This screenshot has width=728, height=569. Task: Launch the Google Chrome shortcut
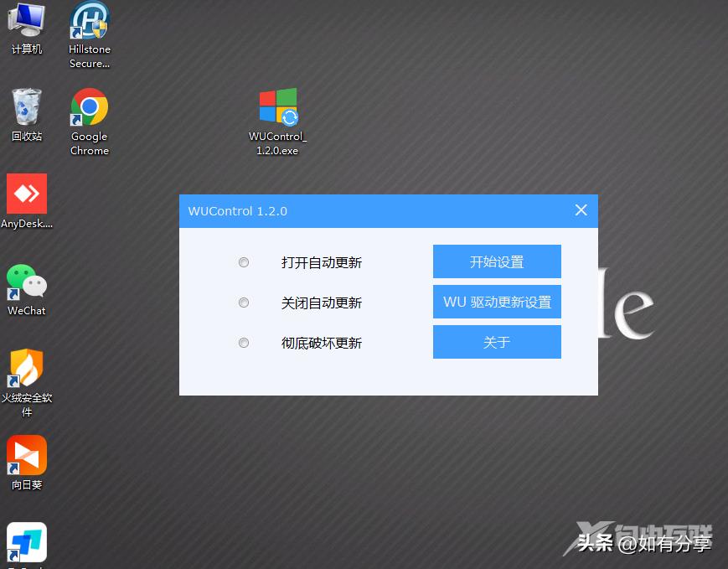90,108
